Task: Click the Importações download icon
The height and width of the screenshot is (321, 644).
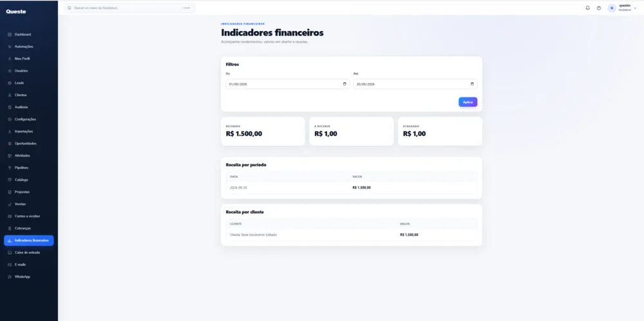Action: [10, 131]
